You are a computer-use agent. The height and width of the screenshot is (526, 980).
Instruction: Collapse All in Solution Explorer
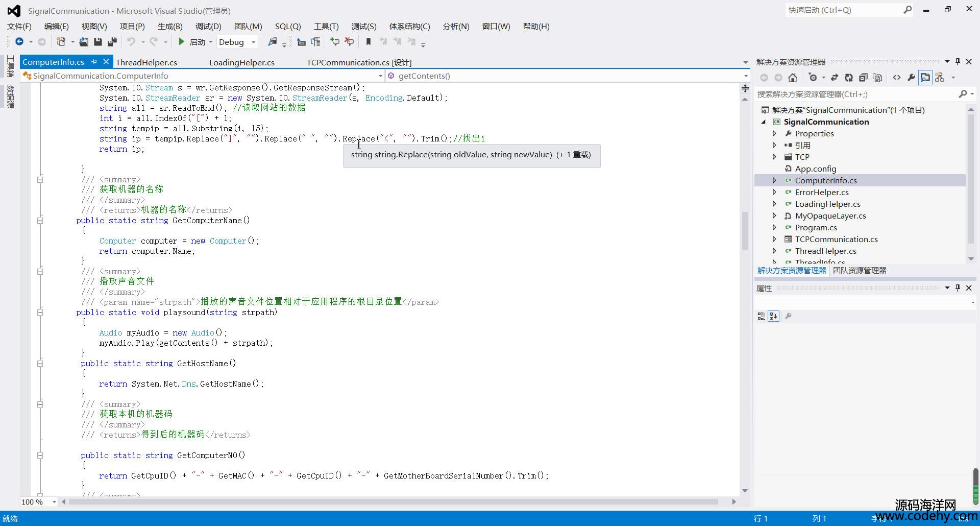pyautogui.click(x=863, y=78)
